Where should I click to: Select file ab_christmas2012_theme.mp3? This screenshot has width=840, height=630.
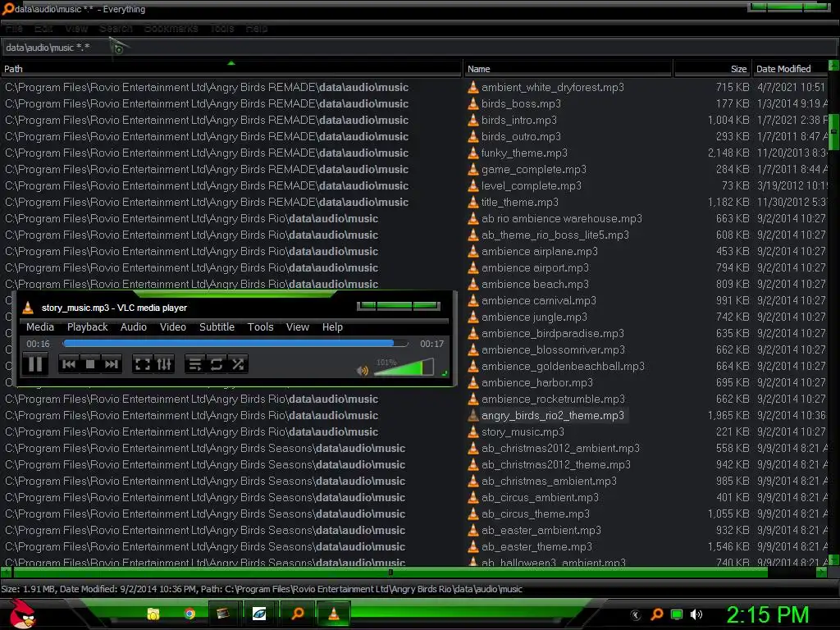555,464
